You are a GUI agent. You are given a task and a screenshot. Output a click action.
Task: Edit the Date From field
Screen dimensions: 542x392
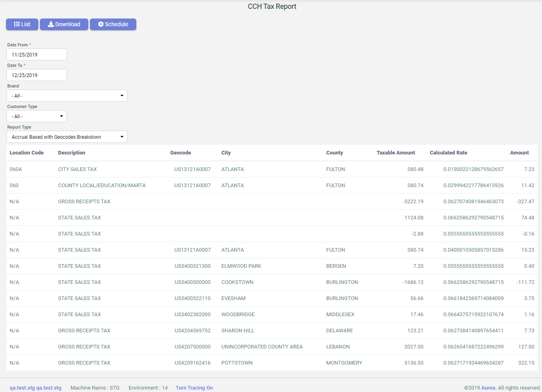tap(37, 54)
